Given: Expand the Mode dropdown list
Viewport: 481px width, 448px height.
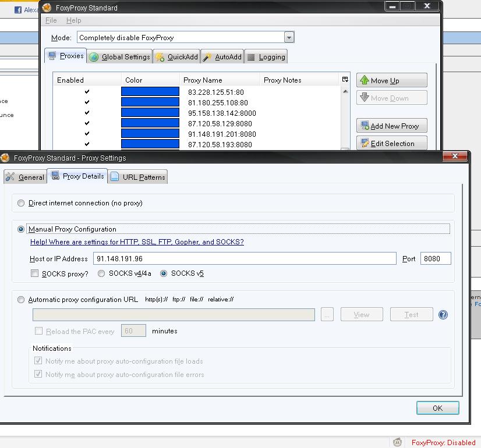Looking at the screenshot, I should click(x=289, y=37).
